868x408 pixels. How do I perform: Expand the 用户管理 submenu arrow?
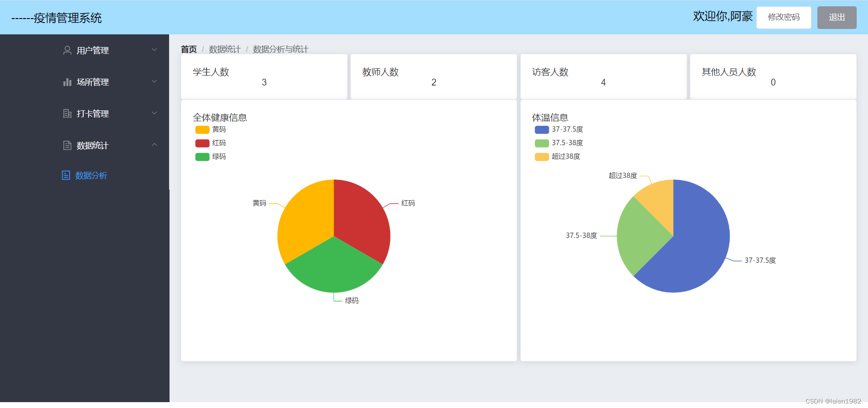coord(154,50)
